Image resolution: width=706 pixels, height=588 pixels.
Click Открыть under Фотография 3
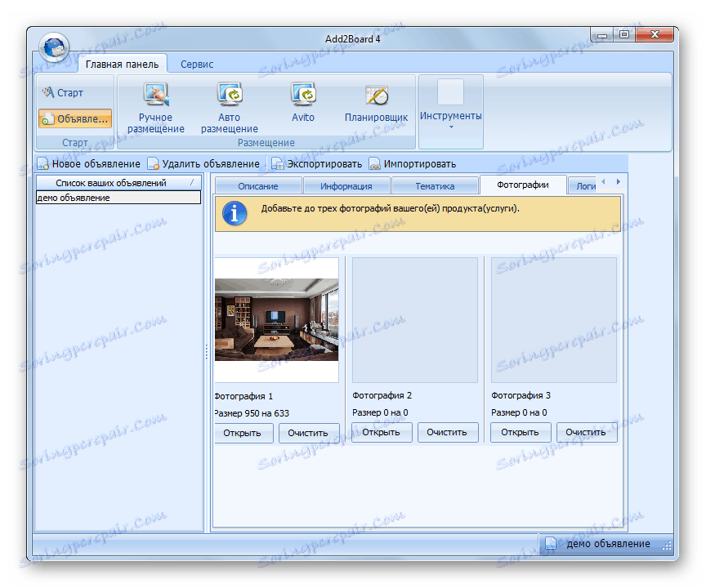(520, 432)
